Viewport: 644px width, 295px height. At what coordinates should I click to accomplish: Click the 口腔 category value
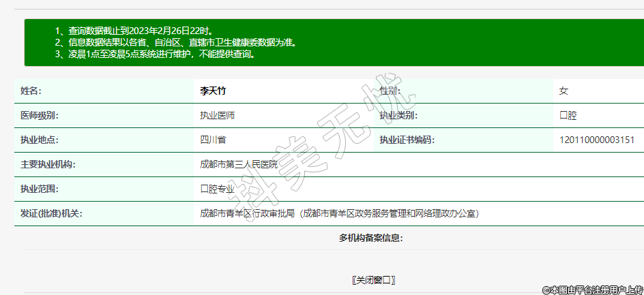click(x=568, y=115)
